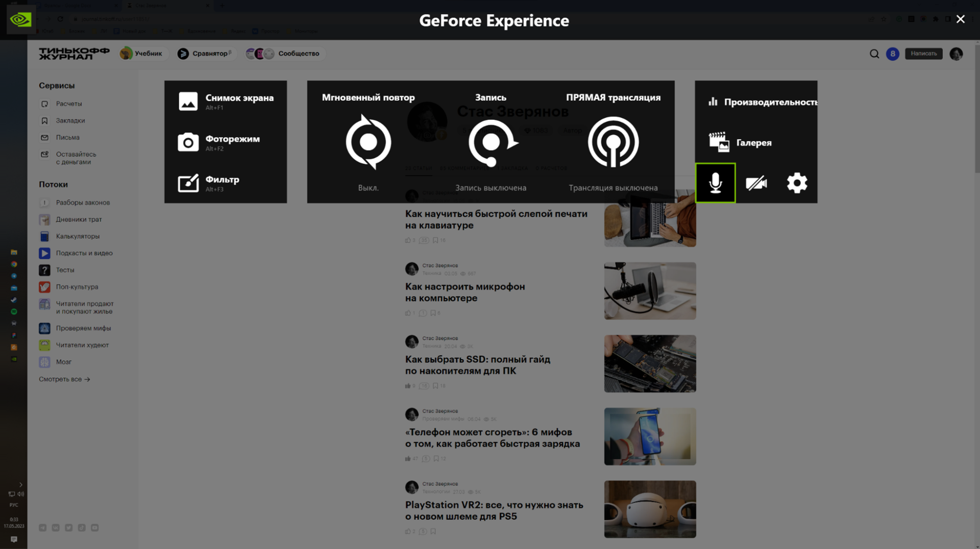Open the Учебник section
Image resolution: width=980 pixels, height=549 pixels.
141,53
